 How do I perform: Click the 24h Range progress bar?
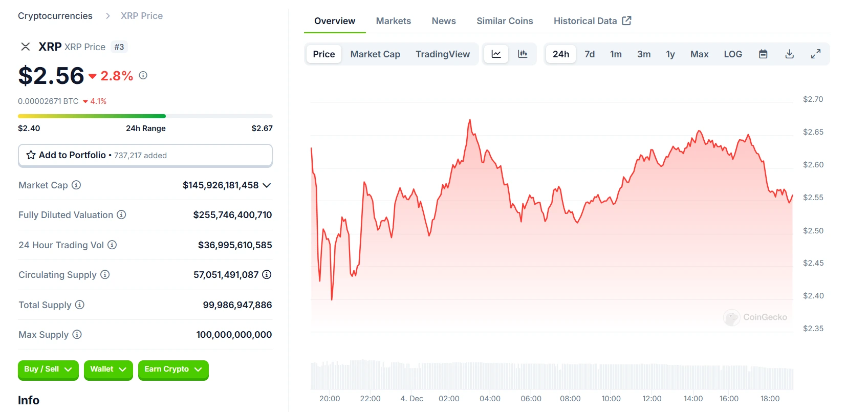(x=145, y=116)
